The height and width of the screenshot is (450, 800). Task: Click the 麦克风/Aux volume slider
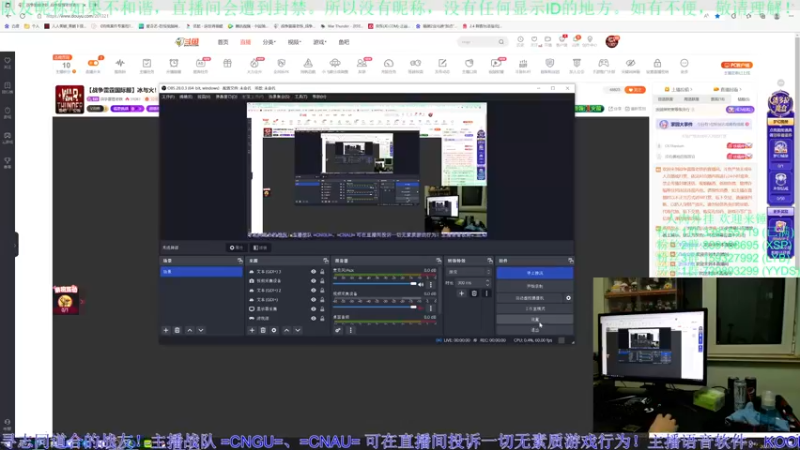[375, 284]
